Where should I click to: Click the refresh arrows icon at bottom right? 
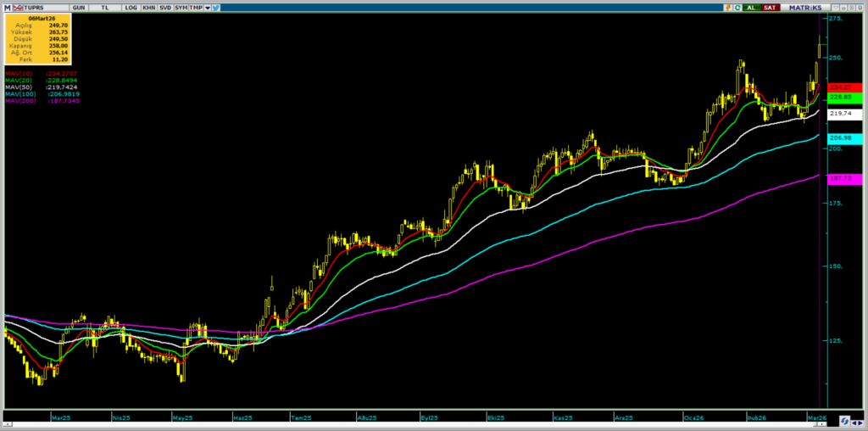845,421
